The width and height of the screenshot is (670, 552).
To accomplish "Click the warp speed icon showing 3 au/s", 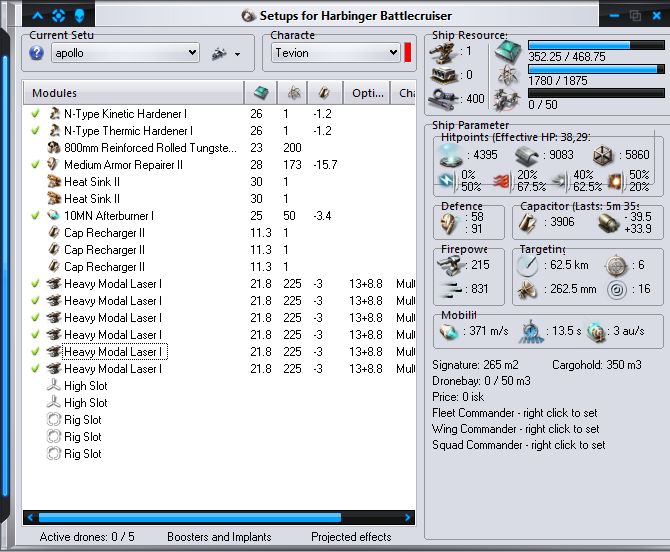I will pyautogui.click(x=597, y=332).
